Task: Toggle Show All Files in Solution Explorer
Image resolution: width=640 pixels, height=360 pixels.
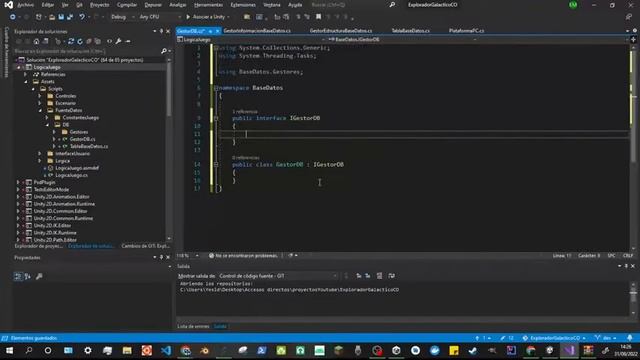Action: pyautogui.click(x=98, y=41)
